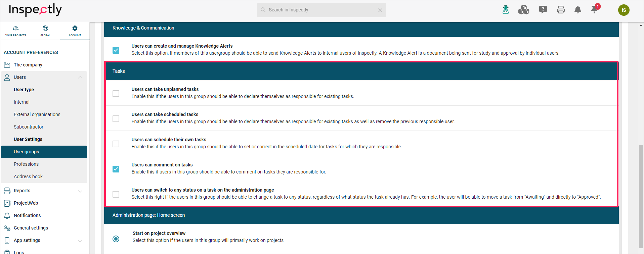Image resolution: width=644 pixels, height=254 pixels.
Task: Open App settings item
Action: (x=27, y=240)
